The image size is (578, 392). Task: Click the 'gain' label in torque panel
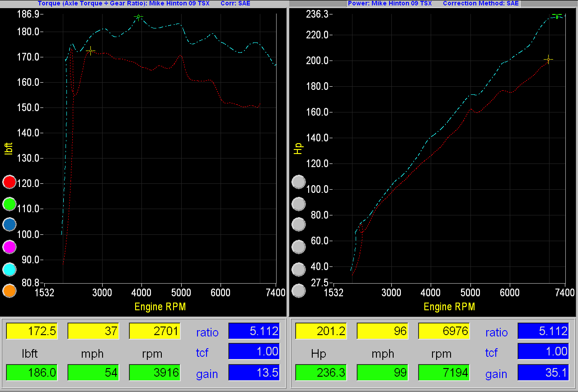tap(207, 374)
